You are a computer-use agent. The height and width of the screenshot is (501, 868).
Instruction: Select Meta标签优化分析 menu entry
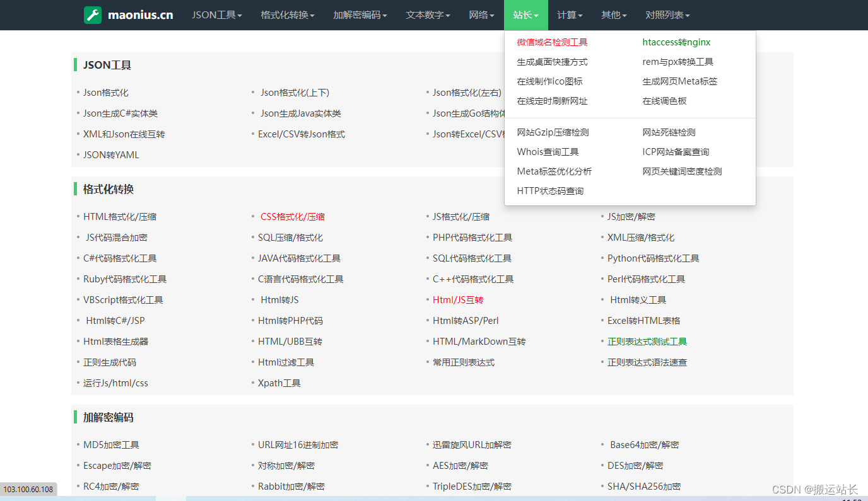[x=554, y=171]
